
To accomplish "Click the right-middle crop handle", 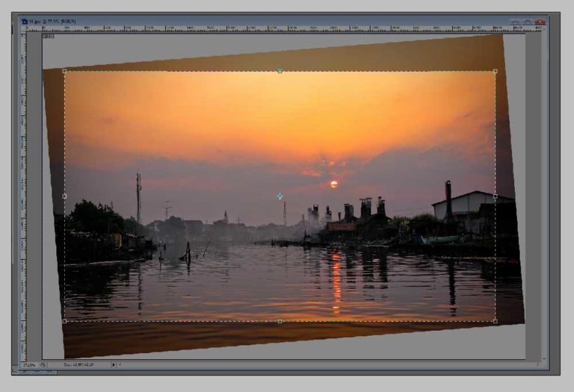I will tap(496, 196).
